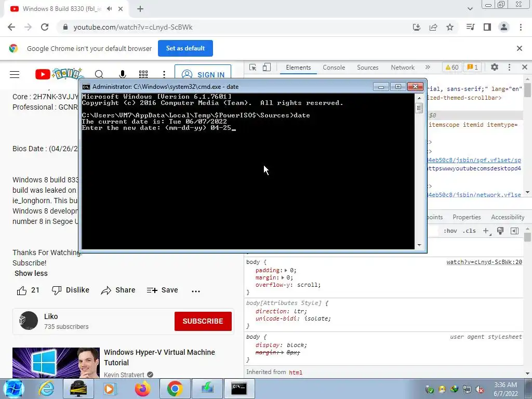
Task: Click the red SUBSCRIBE button
Action: 203,321
